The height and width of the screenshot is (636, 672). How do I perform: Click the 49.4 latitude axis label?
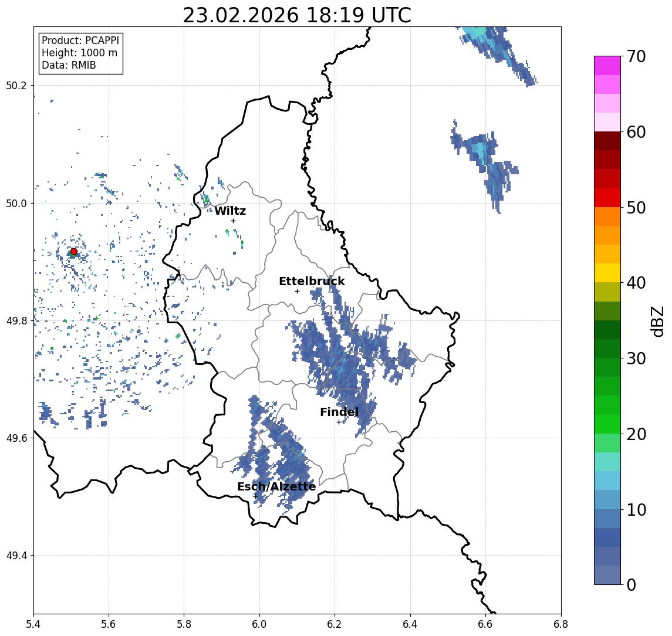click(x=16, y=556)
